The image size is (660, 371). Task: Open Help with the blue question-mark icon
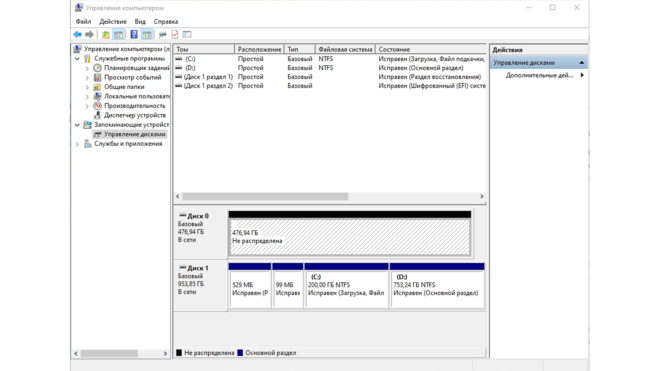134,35
